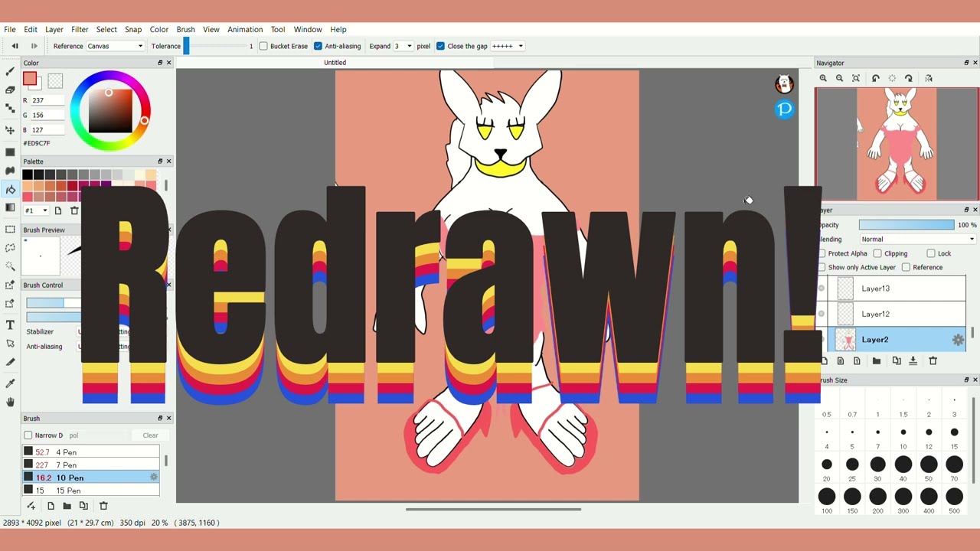Select the Move tool

[x=10, y=129]
